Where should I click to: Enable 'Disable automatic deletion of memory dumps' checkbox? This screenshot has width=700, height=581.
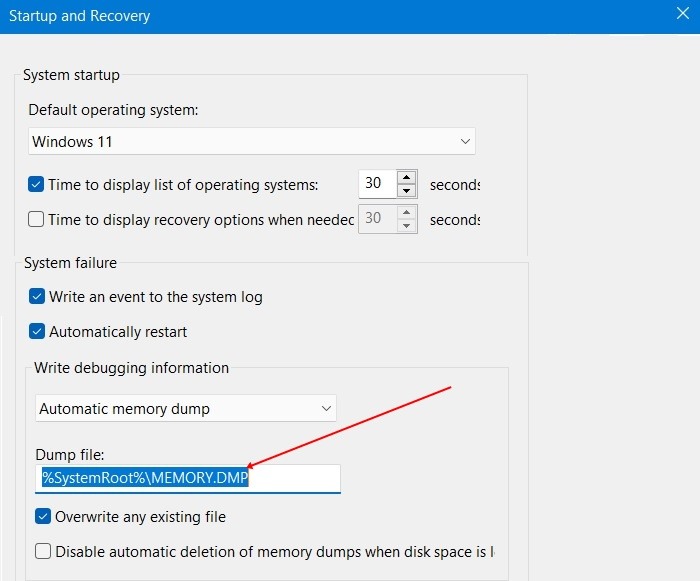(43, 551)
